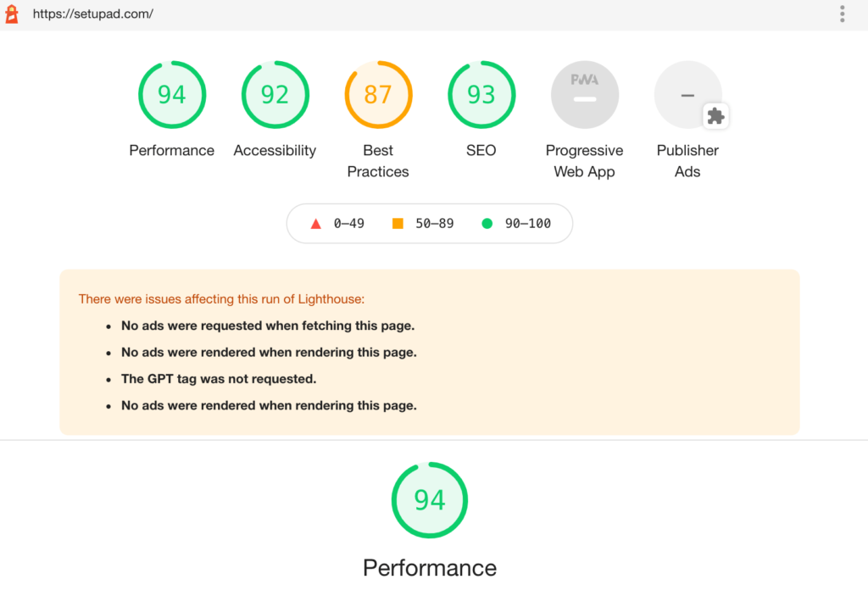
Task: Open the puzzle-piece plugin icon near Publisher Ads
Action: pos(716,116)
